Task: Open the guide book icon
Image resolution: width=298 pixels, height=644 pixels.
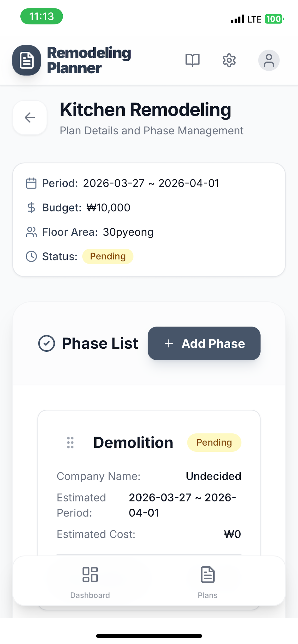Action: click(x=192, y=60)
